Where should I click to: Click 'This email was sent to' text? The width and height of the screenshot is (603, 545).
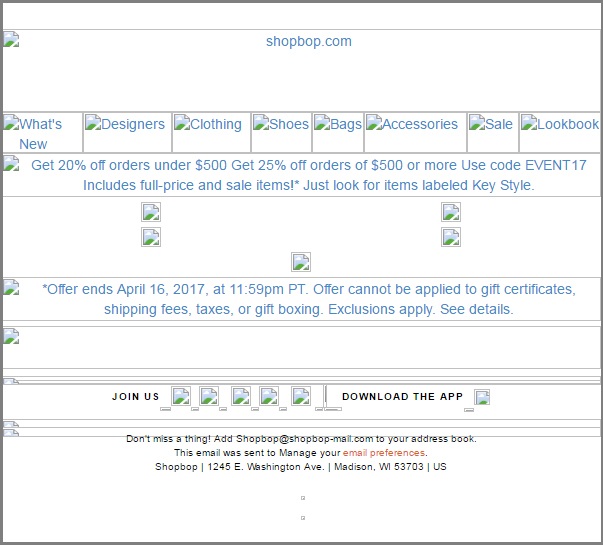click(x=225, y=453)
